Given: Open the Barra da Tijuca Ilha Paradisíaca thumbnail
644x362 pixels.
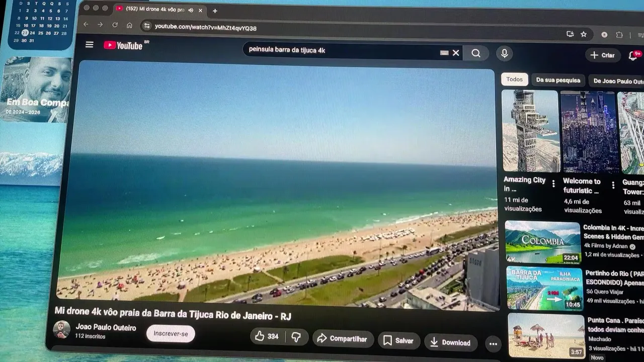Looking at the screenshot, I should pyautogui.click(x=544, y=288).
